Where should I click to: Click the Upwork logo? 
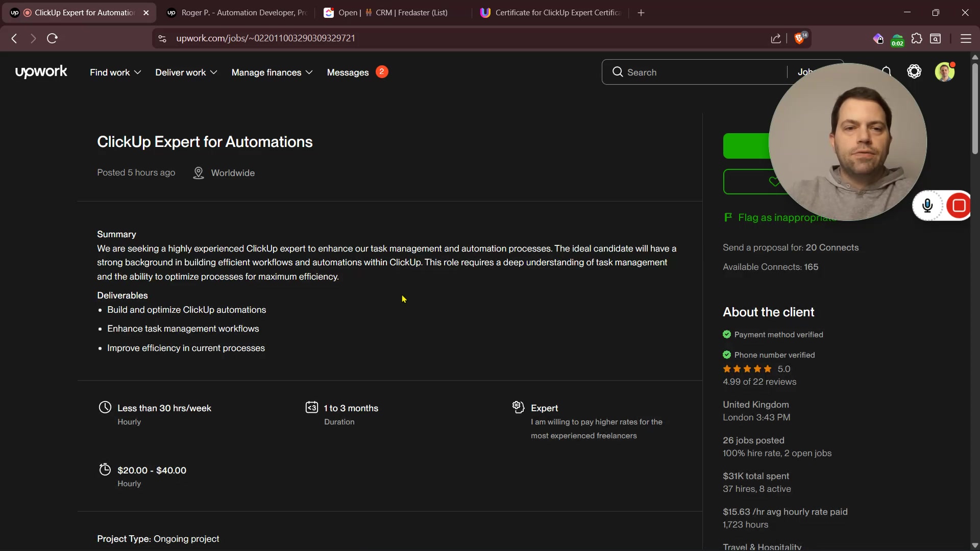coord(41,72)
